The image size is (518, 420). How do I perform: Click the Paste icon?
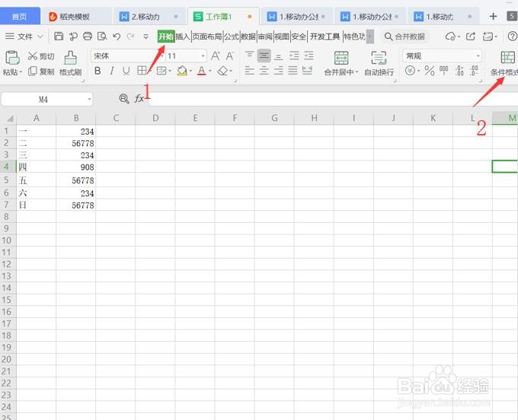[12, 58]
